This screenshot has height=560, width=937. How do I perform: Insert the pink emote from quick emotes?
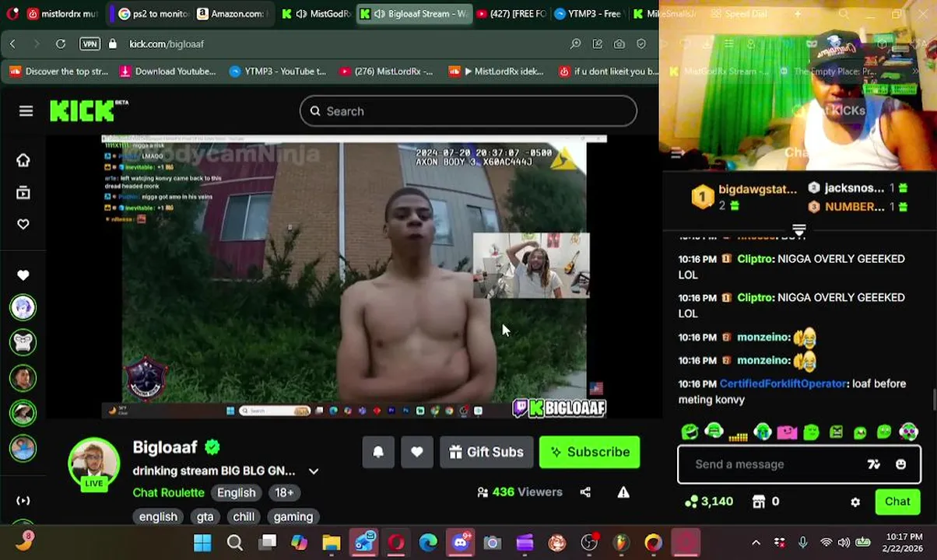[x=787, y=432]
